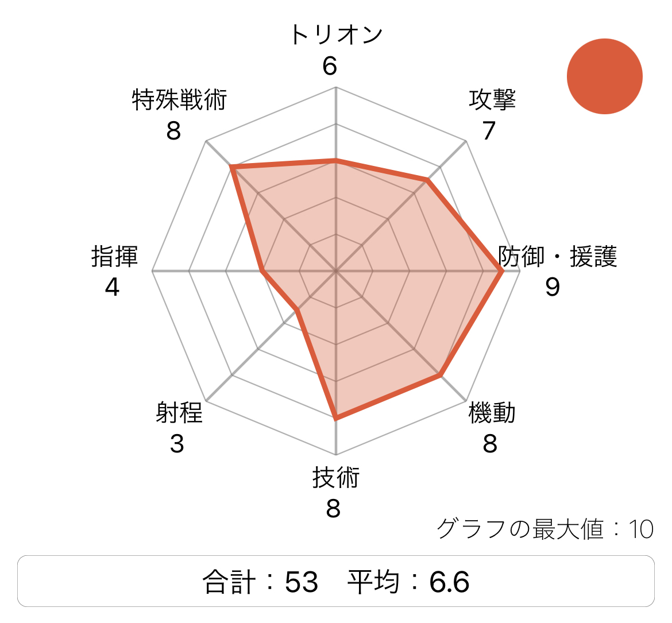Click the 射程 value 3
The height and width of the screenshot is (623, 672).
coord(177,444)
